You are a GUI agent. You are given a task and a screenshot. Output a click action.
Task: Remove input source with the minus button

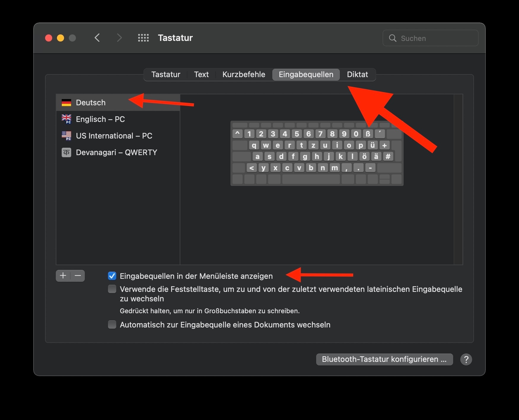pos(78,276)
